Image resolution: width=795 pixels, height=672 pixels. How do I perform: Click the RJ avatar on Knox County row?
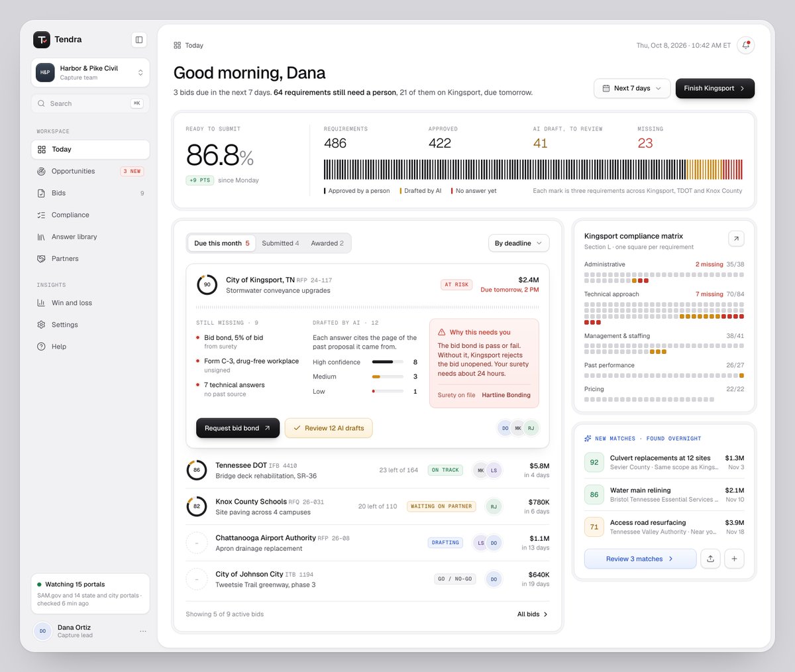pyautogui.click(x=494, y=506)
